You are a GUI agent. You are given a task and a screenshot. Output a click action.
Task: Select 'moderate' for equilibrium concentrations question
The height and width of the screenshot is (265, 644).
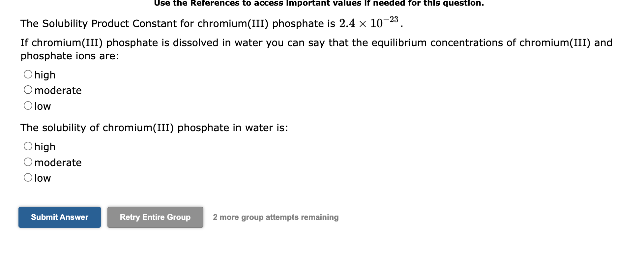click(x=28, y=89)
